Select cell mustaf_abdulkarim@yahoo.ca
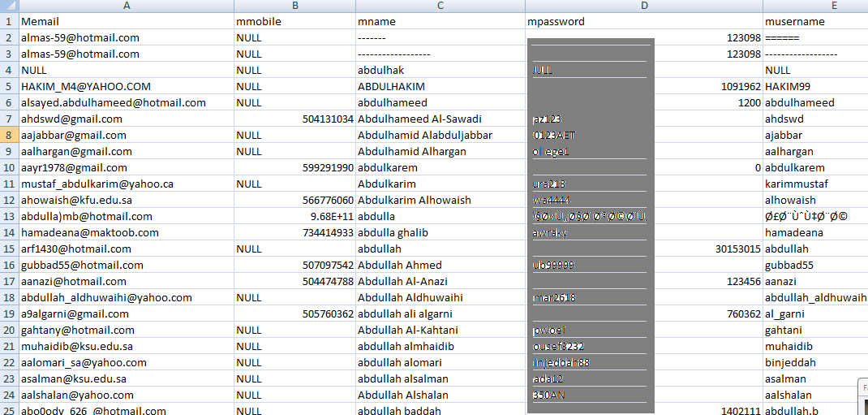The height and width of the screenshot is (415, 868). [x=127, y=184]
